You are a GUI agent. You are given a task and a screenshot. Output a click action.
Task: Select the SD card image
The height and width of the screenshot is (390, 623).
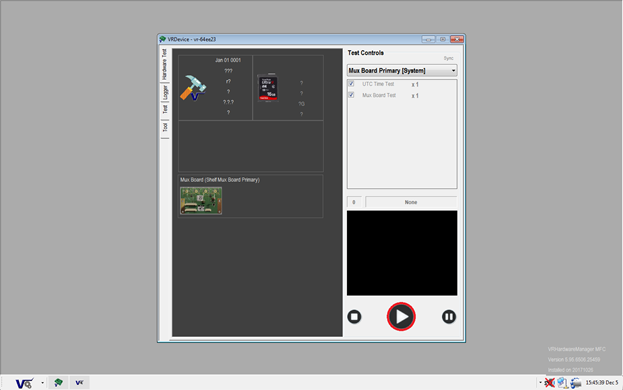click(x=268, y=87)
